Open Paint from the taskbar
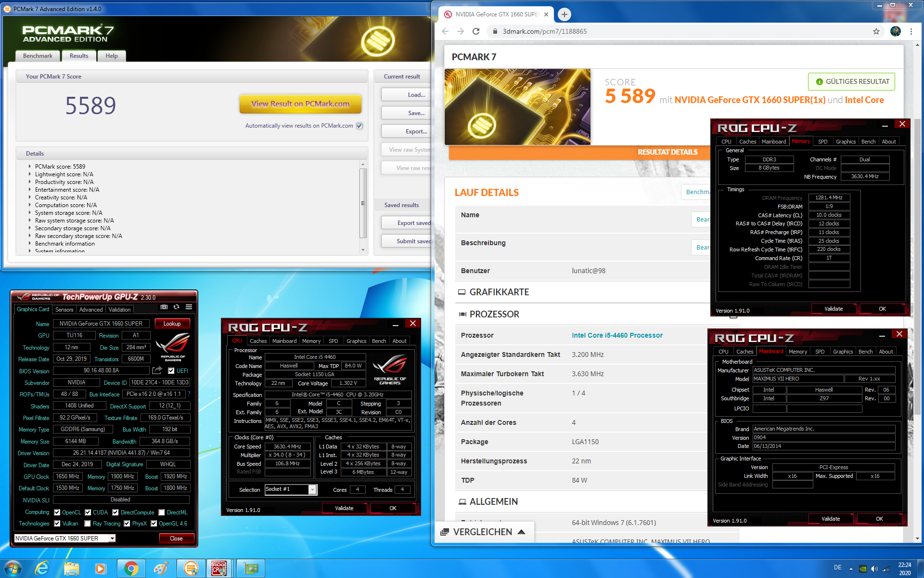The width and height of the screenshot is (924, 578). (161, 568)
